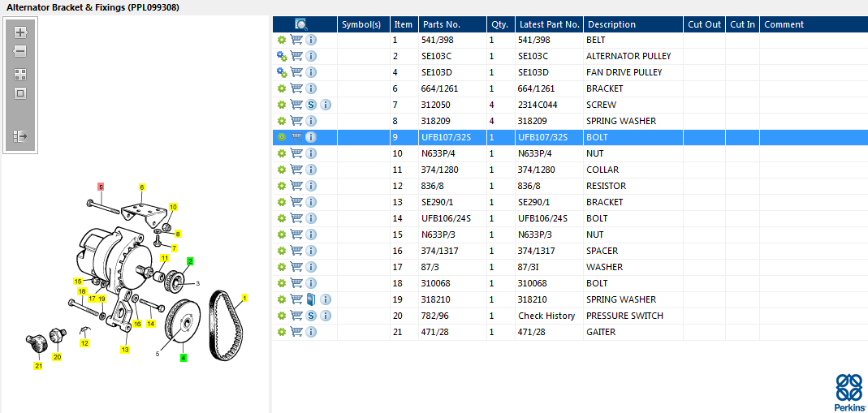Click gear icon on BELT row
The width and height of the screenshot is (868, 413).
pos(282,40)
